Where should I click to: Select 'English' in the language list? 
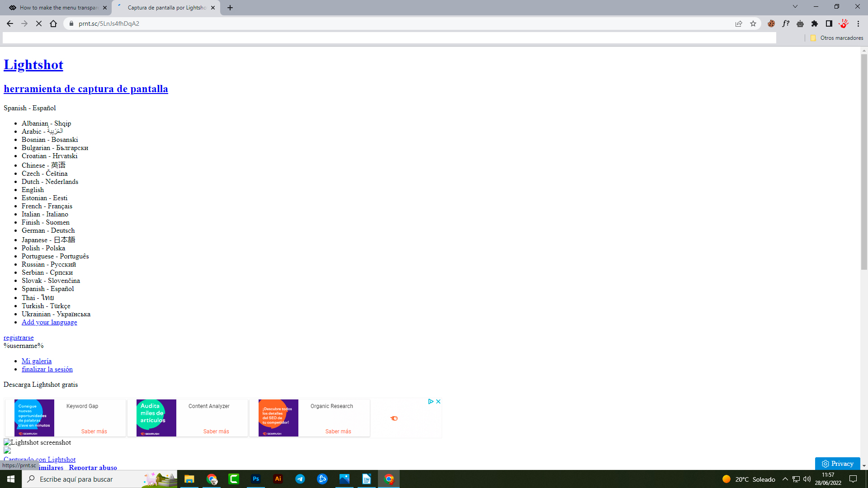33,190
